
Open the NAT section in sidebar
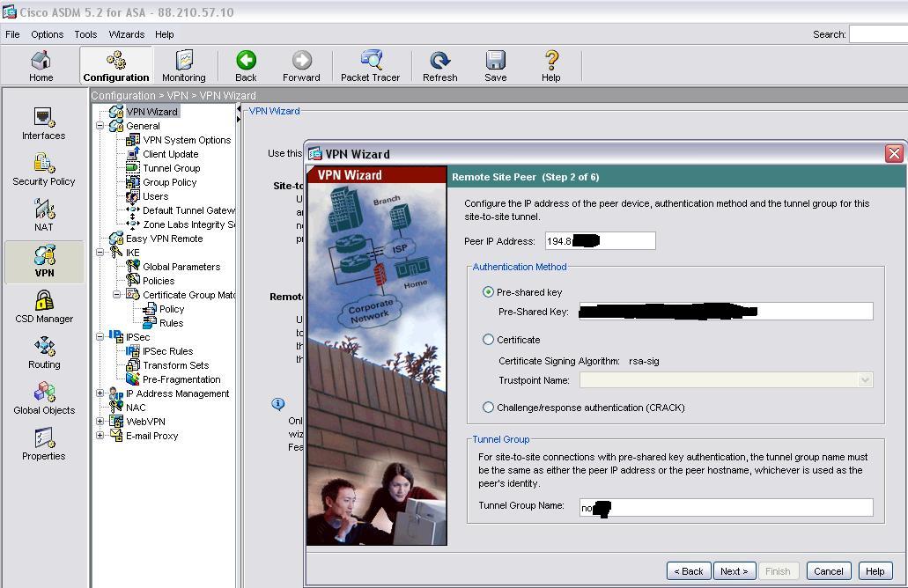click(44, 216)
